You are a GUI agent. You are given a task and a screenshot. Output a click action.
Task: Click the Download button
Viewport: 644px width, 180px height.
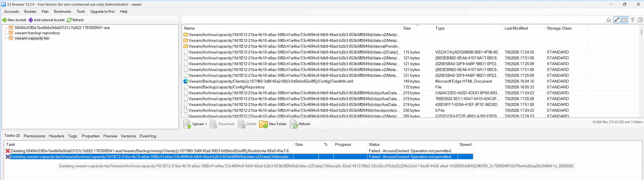(222, 124)
